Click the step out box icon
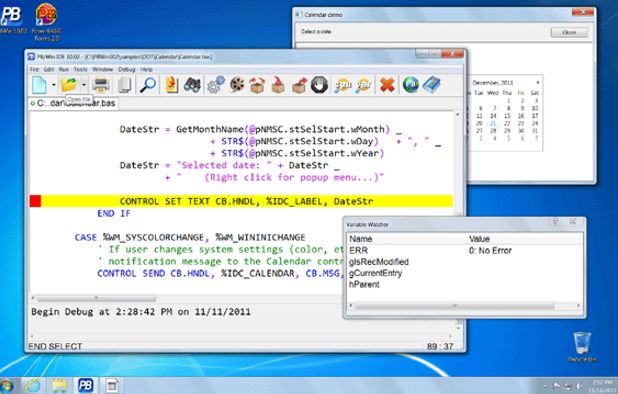Image resolution: width=618 pixels, height=394 pixels. coord(299,85)
